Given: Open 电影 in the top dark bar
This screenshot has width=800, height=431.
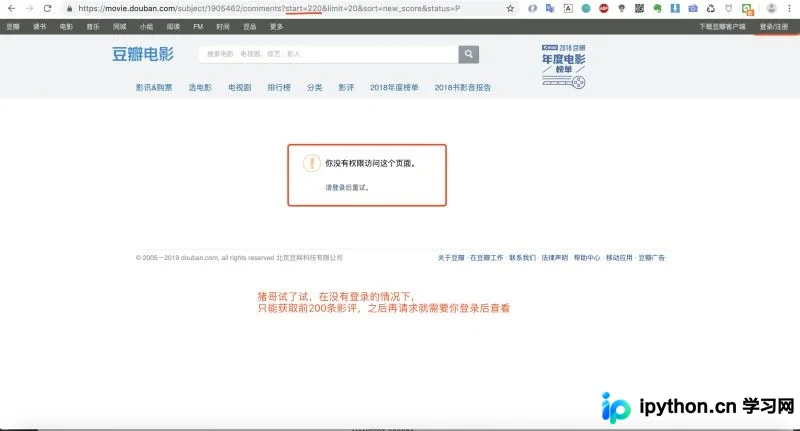Looking at the screenshot, I should tap(66, 27).
